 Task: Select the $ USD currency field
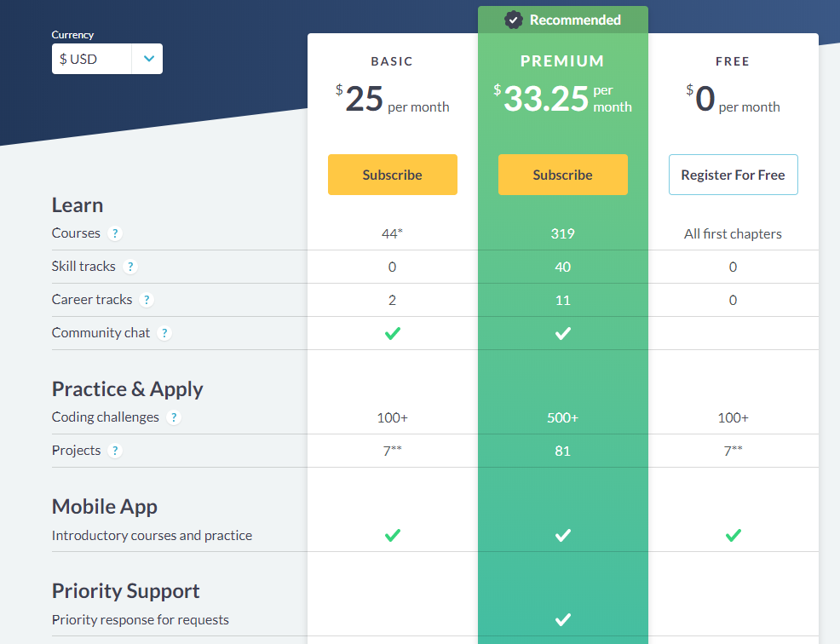click(x=92, y=59)
